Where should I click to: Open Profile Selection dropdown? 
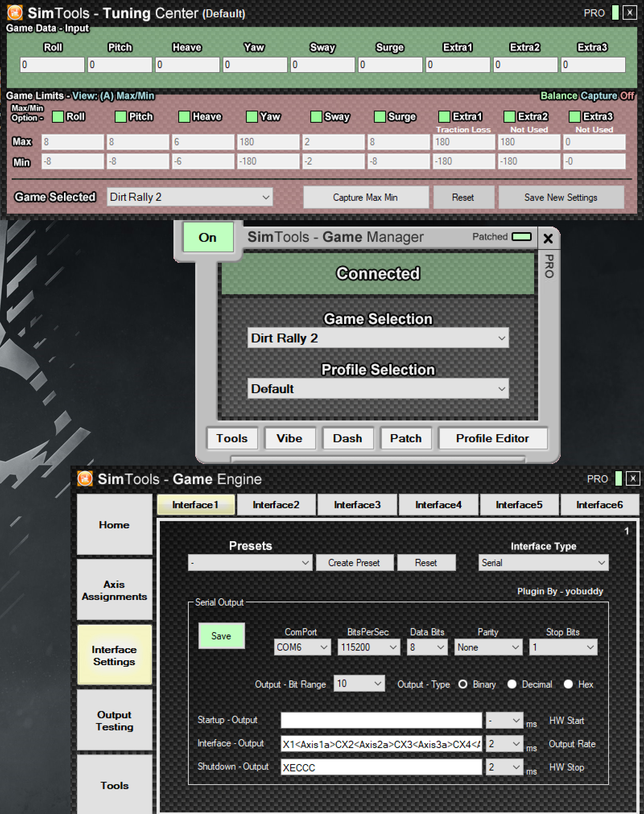(x=378, y=389)
